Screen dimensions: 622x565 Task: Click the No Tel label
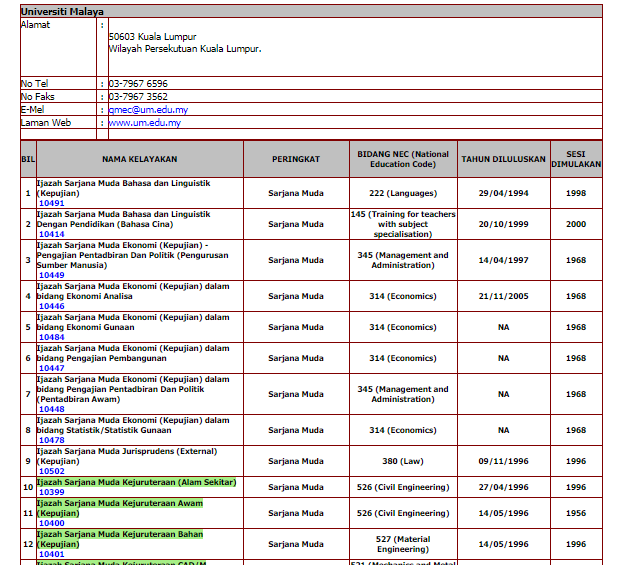coord(35,84)
